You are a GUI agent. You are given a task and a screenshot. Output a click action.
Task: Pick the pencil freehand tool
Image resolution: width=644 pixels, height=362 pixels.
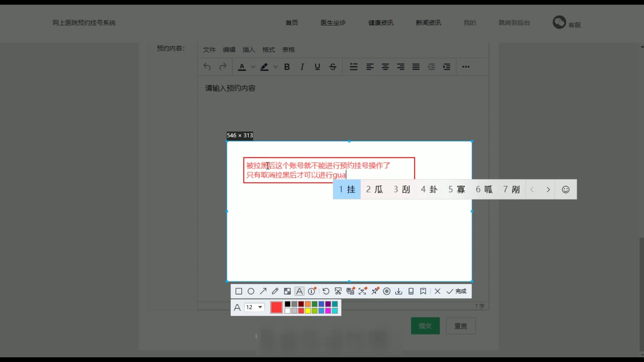pyautogui.click(x=275, y=291)
